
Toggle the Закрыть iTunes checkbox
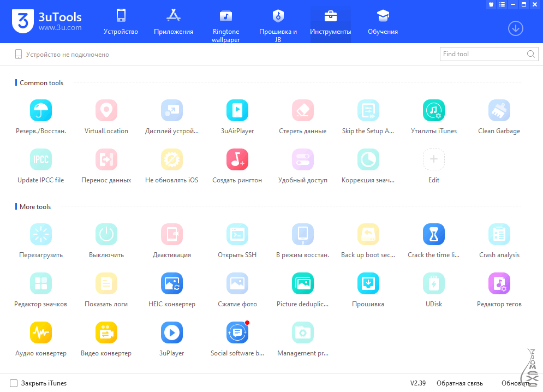14,383
